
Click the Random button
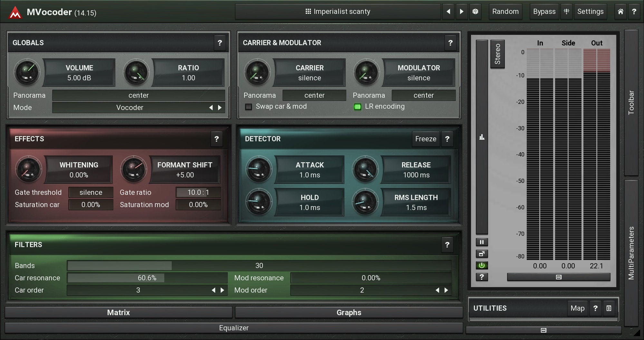(505, 12)
